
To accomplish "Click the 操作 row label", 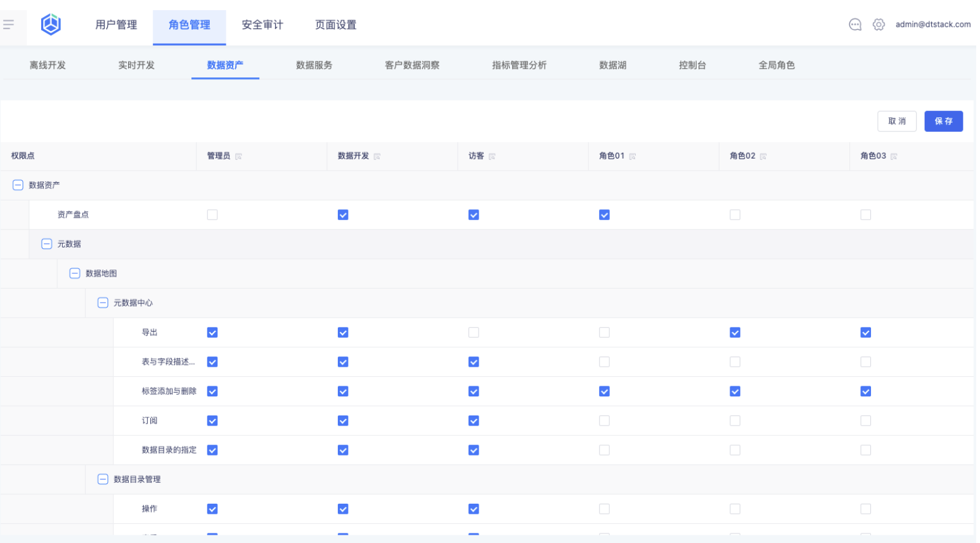I will point(150,509).
